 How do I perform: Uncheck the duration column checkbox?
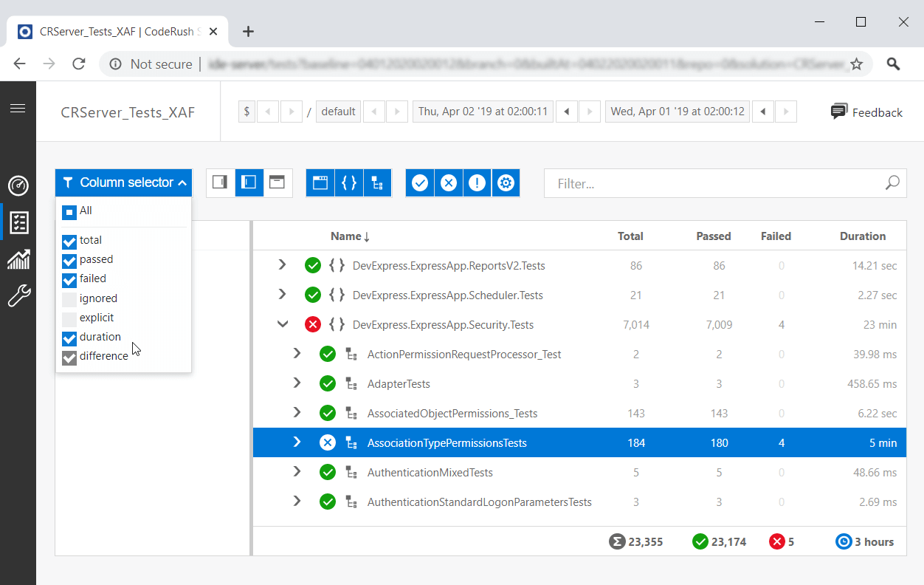[x=69, y=337]
